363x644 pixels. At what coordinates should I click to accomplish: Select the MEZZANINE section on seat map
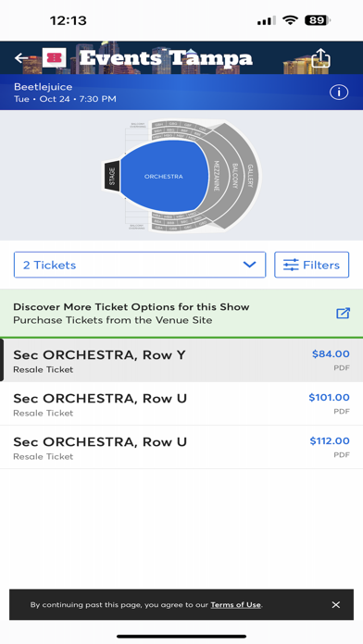pyautogui.click(x=217, y=176)
